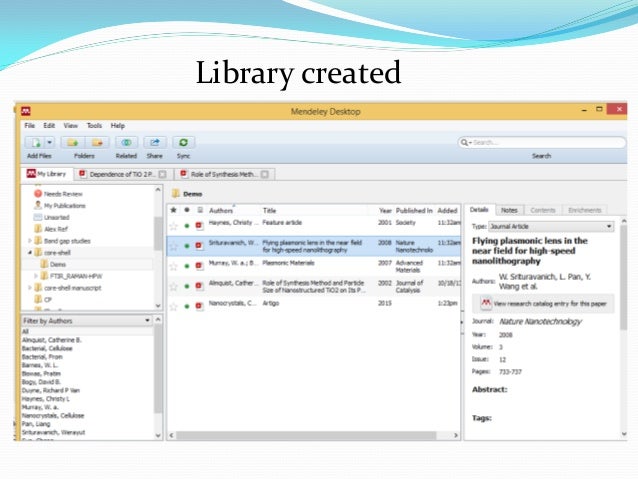Click the Nature Nanotechnology journal field

[x=540, y=322]
